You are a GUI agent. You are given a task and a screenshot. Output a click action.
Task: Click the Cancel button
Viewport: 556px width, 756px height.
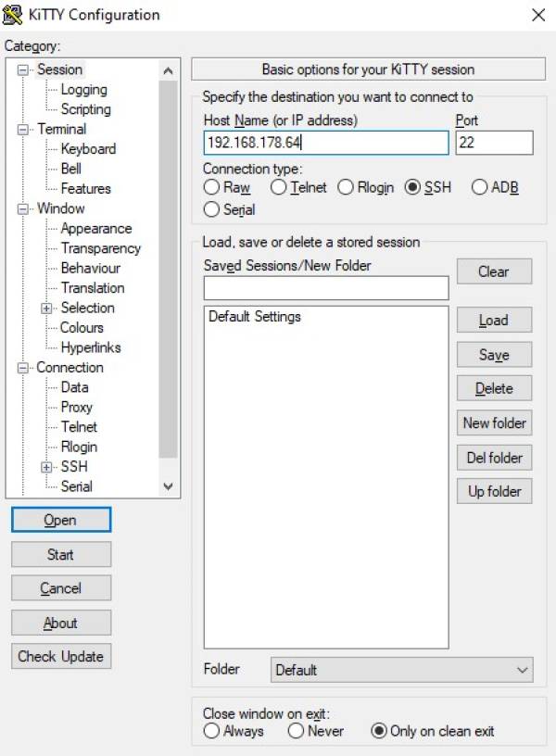tap(61, 588)
